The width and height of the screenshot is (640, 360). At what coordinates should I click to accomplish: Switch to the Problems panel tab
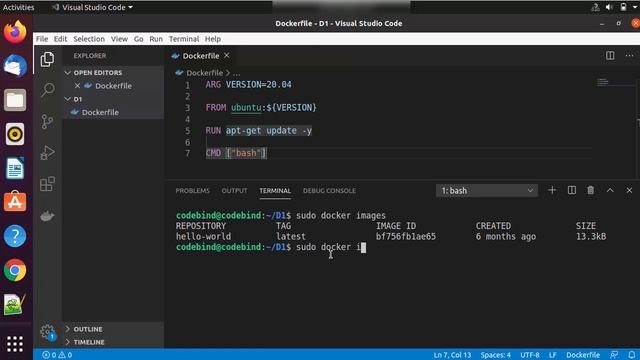point(192,191)
